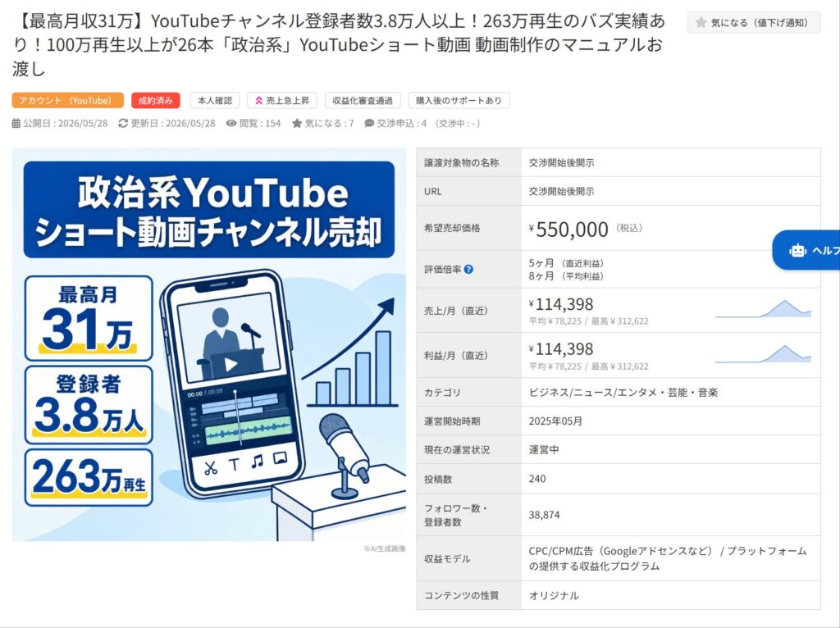Image resolution: width=840 pixels, height=628 pixels.
Task: Click the 閲覧: 154 view count
Action: click(260, 123)
